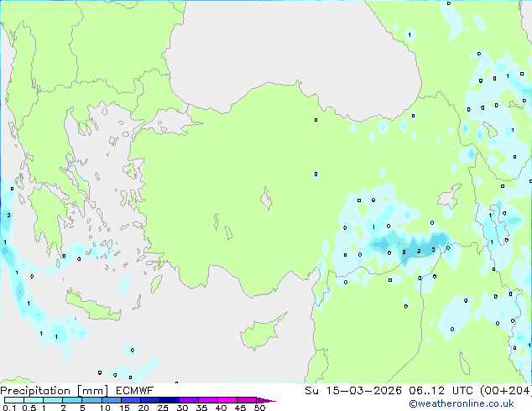Select magenta legend swatch between 40 and 45
Viewport: 532px width, 411px height.
pyautogui.click(x=230, y=400)
